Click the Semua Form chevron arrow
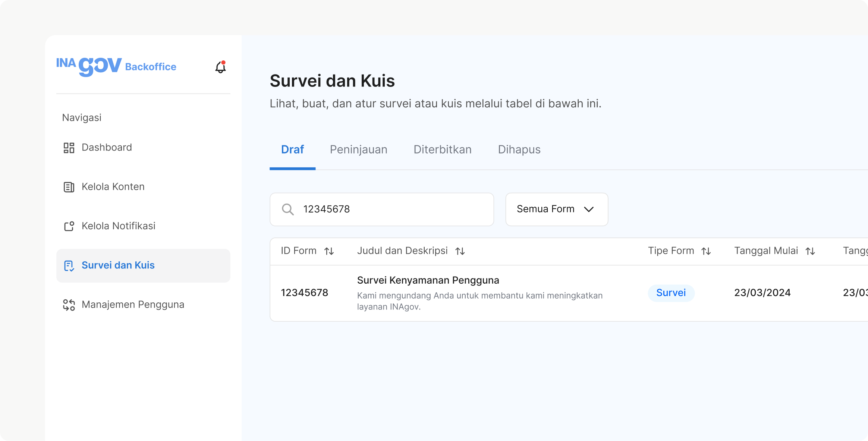The width and height of the screenshot is (868, 441). coord(589,209)
